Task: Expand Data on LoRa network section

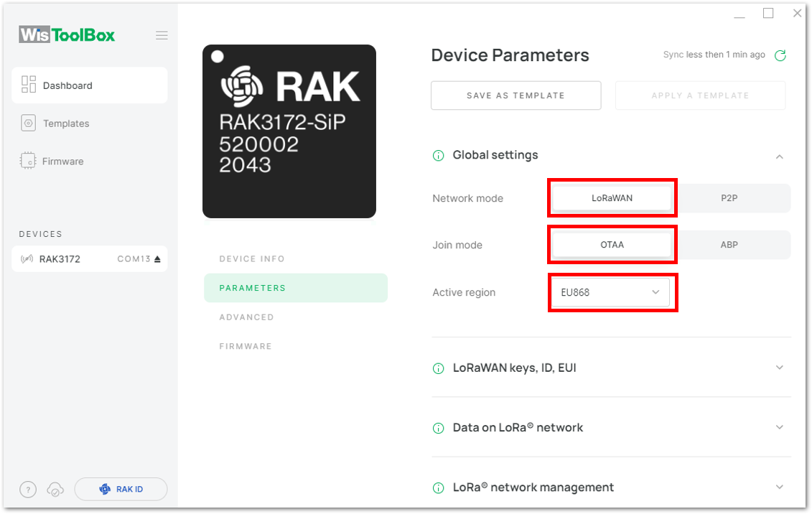Action: coord(780,427)
